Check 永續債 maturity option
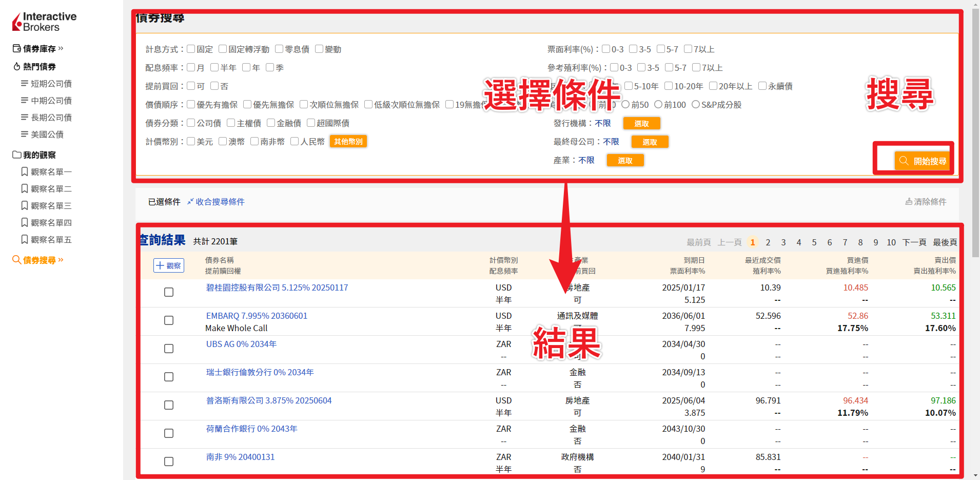This screenshot has width=980, height=480. tap(762, 86)
